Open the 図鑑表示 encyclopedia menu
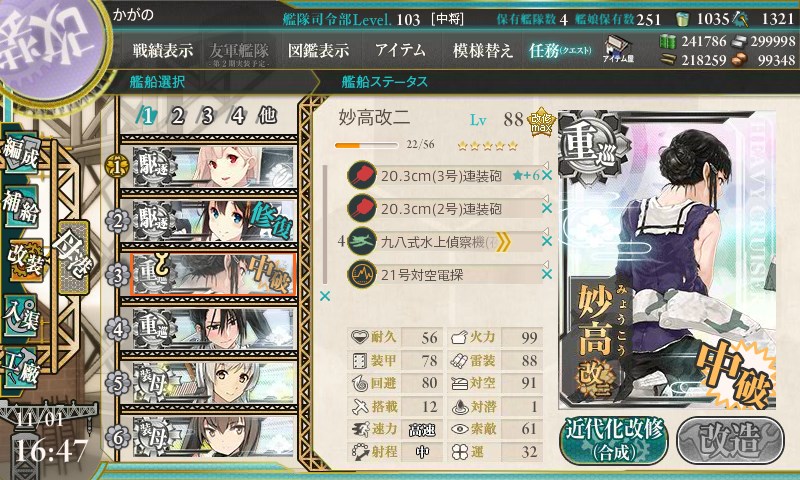The image size is (800, 480). (318, 50)
